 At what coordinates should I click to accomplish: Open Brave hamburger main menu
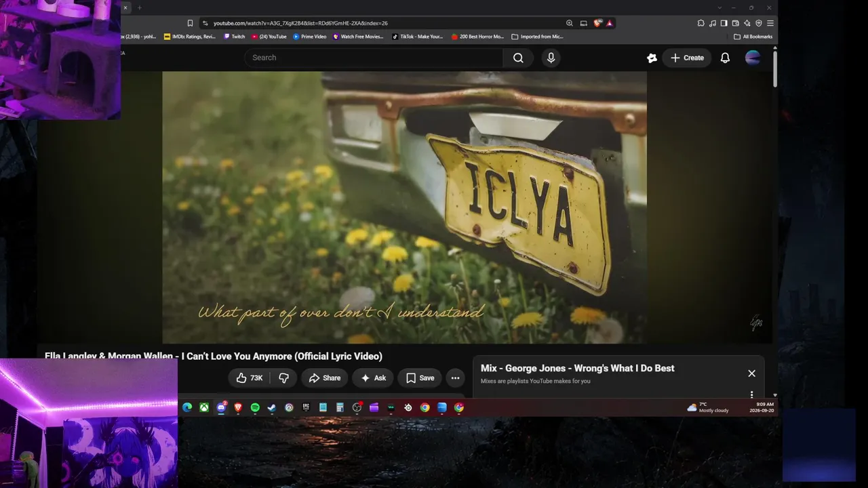point(770,23)
